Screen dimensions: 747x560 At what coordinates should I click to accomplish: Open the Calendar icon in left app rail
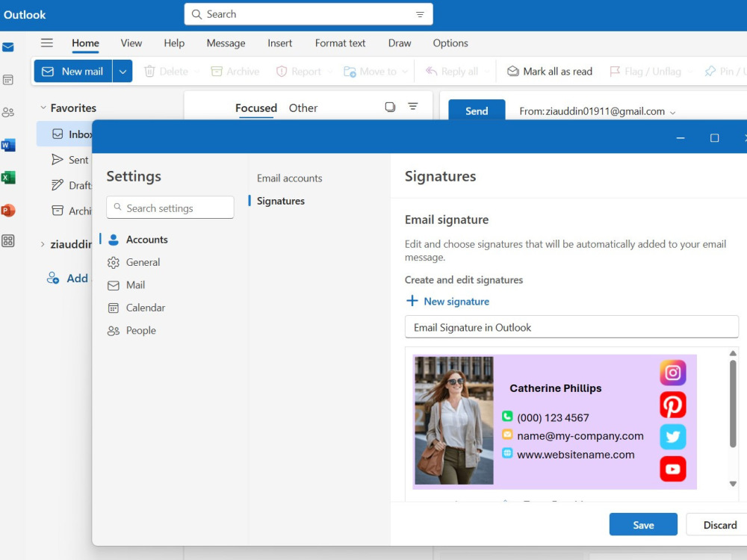tap(8, 80)
